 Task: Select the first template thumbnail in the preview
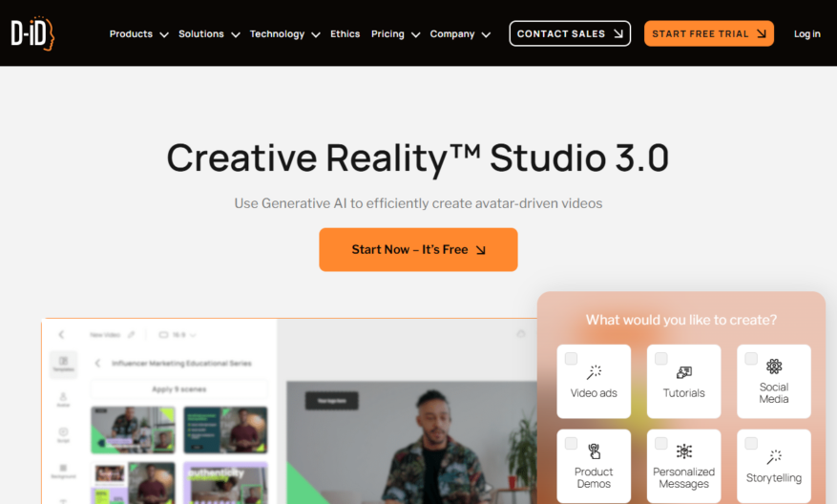click(133, 430)
